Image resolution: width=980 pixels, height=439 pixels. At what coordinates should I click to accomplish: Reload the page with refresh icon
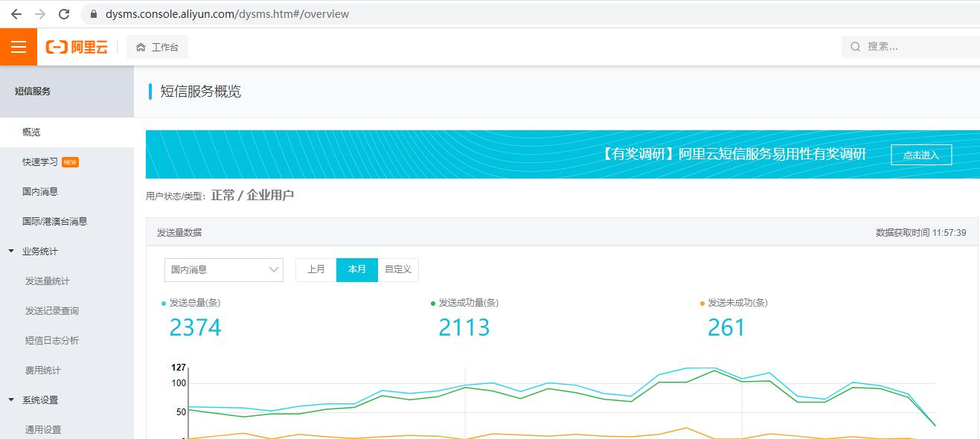[64, 14]
